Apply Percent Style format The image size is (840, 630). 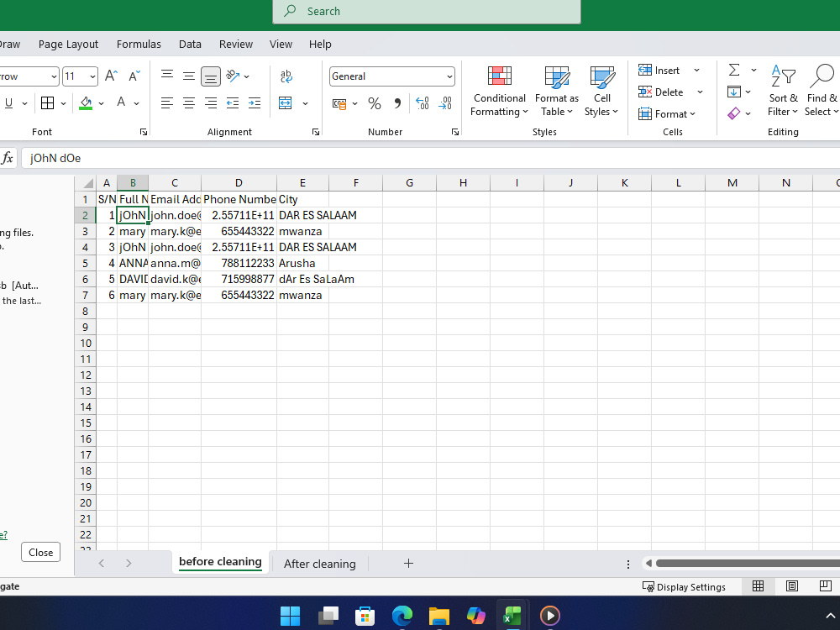[375, 103]
